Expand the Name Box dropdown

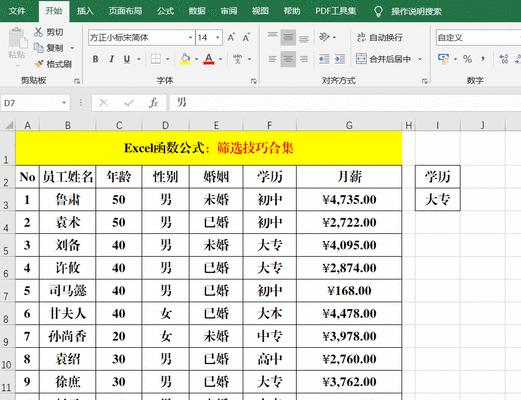point(64,103)
